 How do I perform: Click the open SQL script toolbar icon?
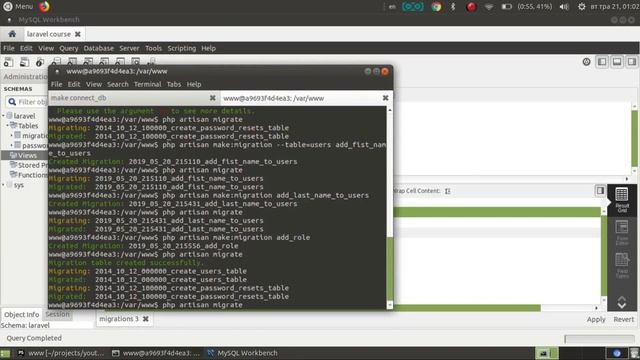click(x=24, y=62)
